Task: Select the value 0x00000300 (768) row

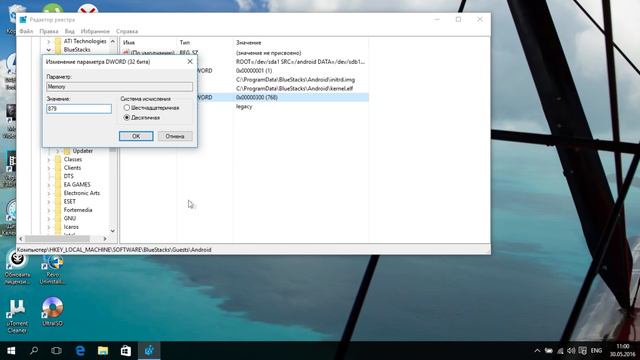Action: [257, 97]
